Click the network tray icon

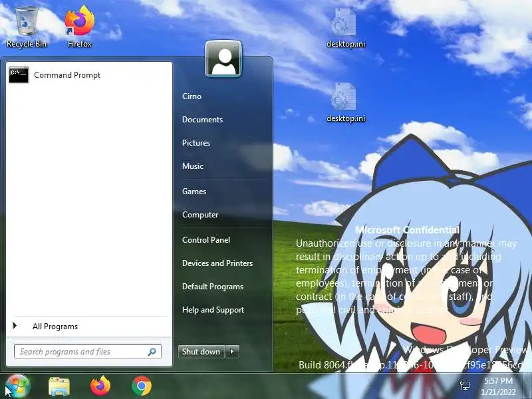click(x=465, y=386)
